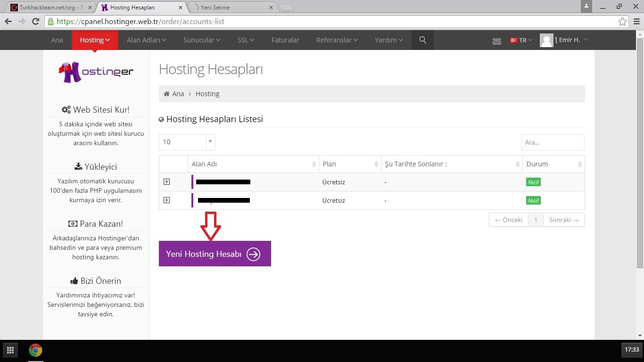
Task: Sort by Plan column header
Action: pos(350,164)
